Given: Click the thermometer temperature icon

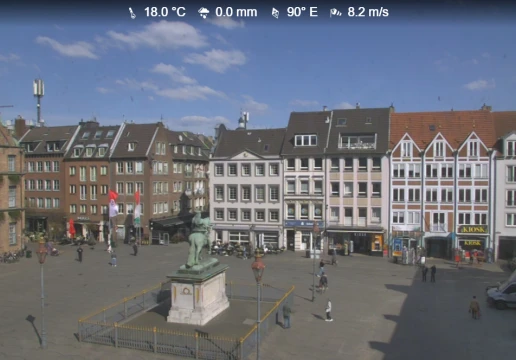Looking at the screenshot, I should pos(132,13).
